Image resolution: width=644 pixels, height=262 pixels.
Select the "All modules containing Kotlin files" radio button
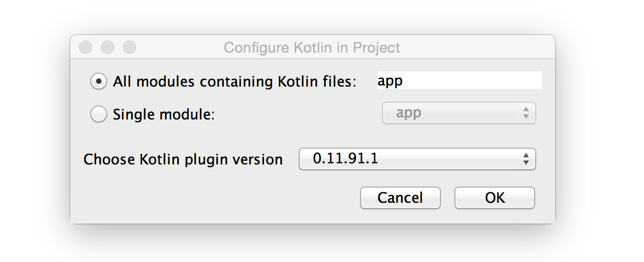pyautogui.click(x=99, y=82)
